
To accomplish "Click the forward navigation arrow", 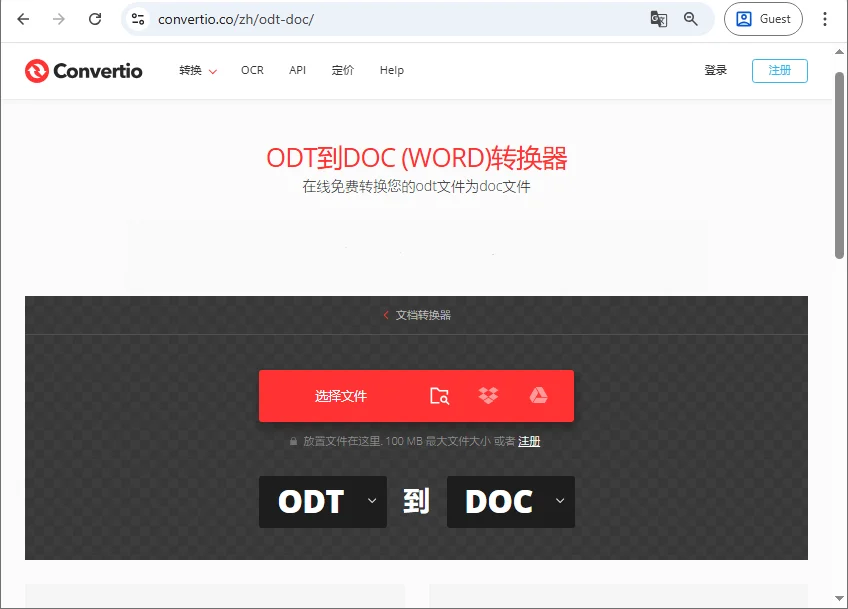I will [x=58, y=18].
